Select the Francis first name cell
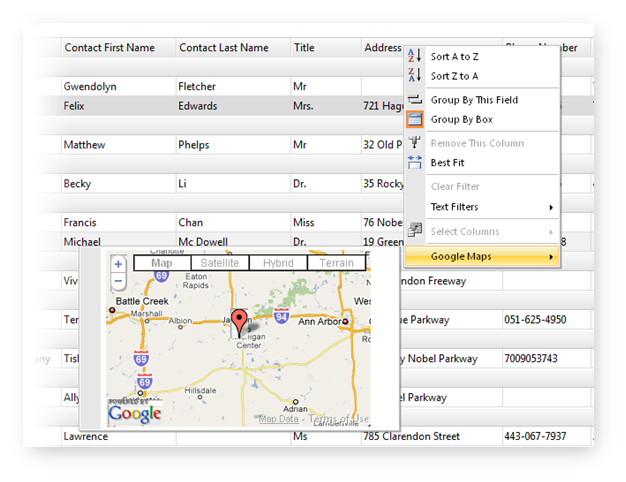 coord(119,222)
